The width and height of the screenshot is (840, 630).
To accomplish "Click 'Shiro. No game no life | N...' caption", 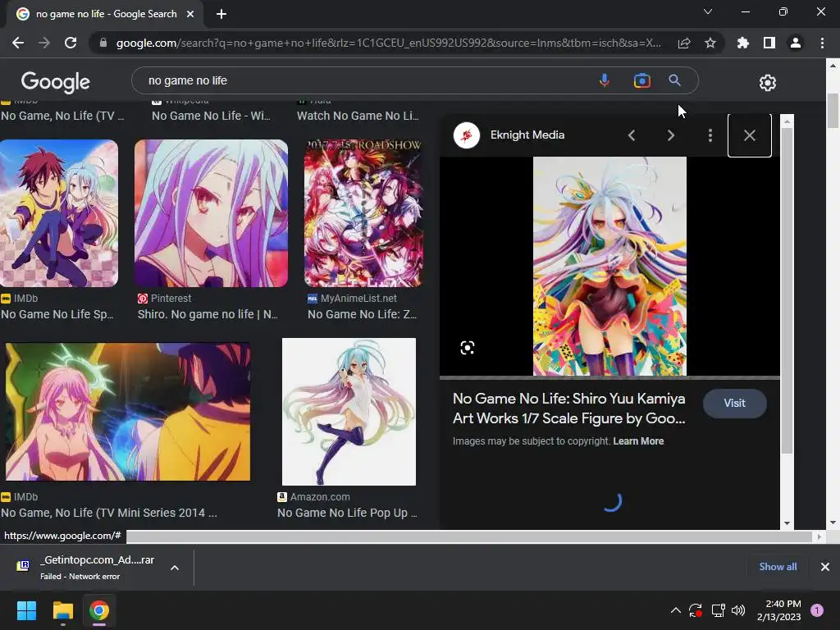I will (x=208, y=314).
